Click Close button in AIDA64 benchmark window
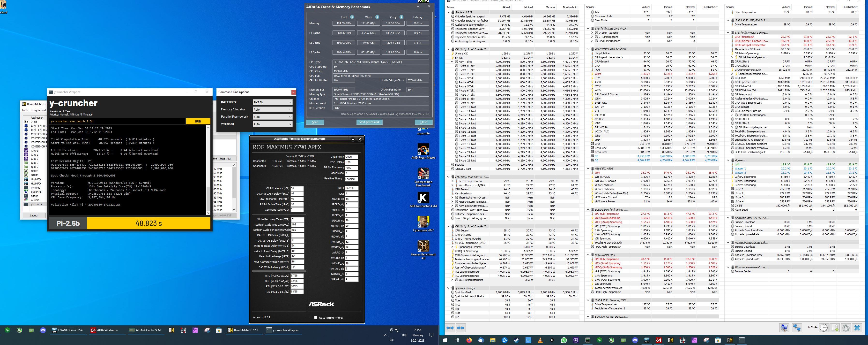 (x=423, y=122)
